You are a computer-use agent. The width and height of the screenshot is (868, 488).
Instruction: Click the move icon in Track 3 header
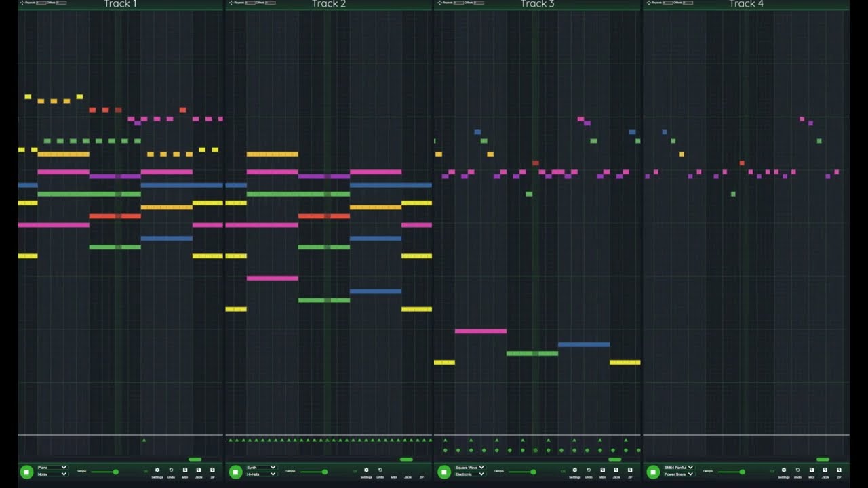pyautogui.click(x=440, y=3)
